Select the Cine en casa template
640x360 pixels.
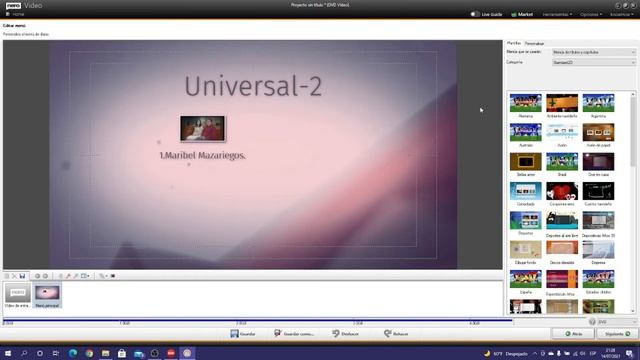coord(598,164)
